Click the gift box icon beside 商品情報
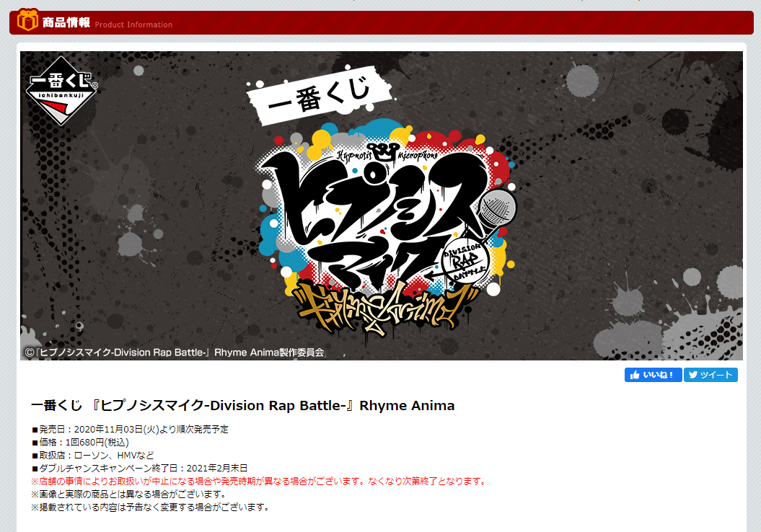 click(27, 20)
